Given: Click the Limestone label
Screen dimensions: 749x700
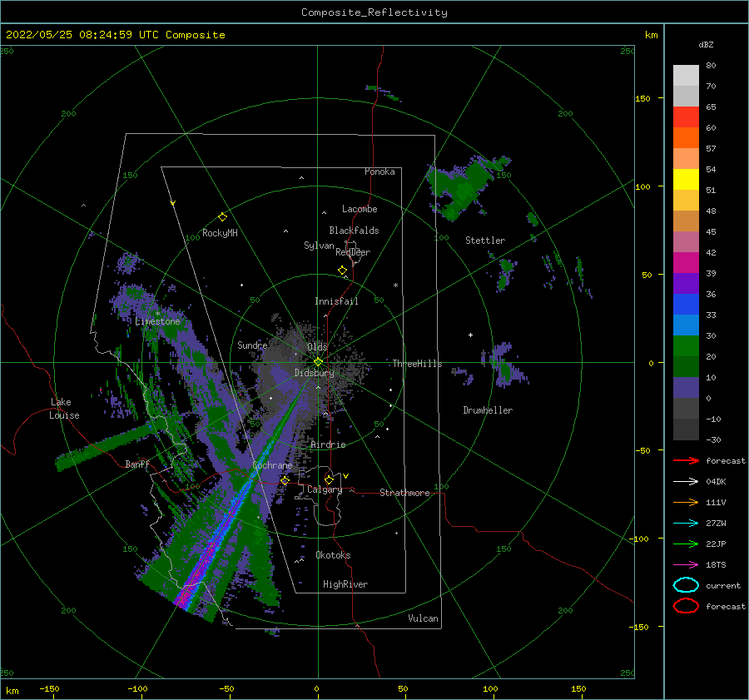Looking at the screenshot, I should (157, 321).
